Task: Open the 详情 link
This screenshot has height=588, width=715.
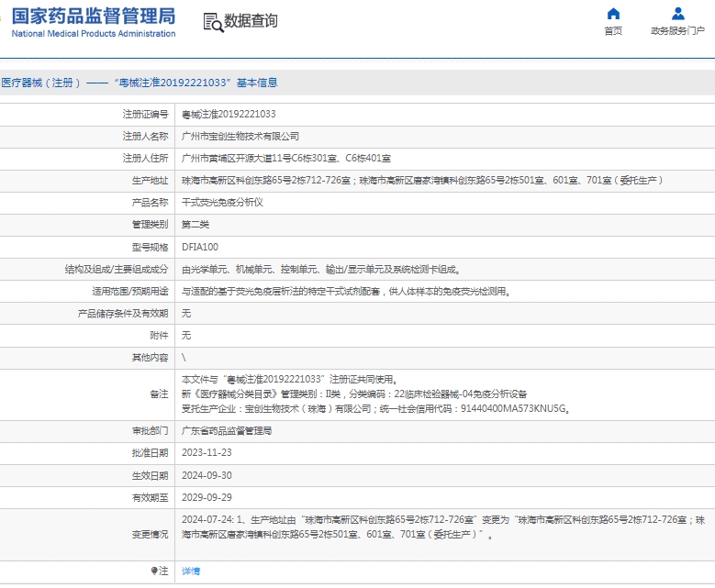Action: [x=191, y=571]
